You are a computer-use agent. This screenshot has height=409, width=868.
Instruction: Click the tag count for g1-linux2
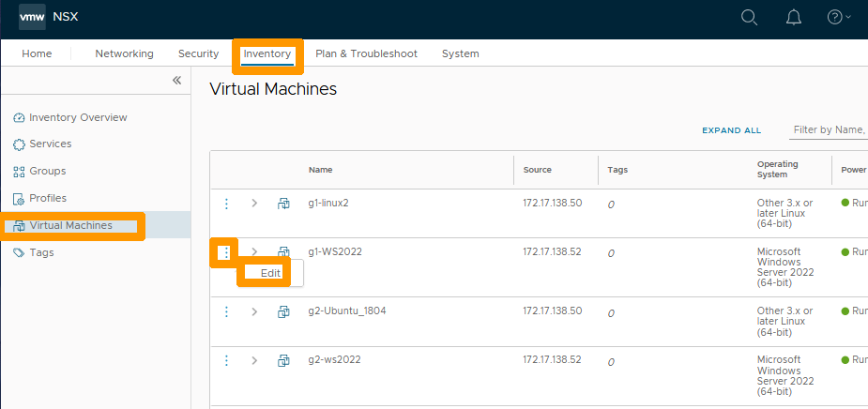tap(611, 204)
